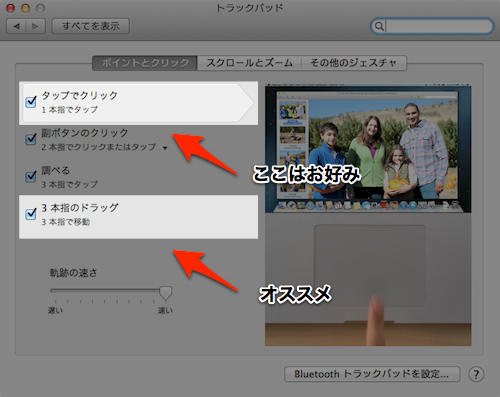Toggle 3本指のドラッグ checkbox
This screenshot has height=397, width=500.
[x=31, y=214]
